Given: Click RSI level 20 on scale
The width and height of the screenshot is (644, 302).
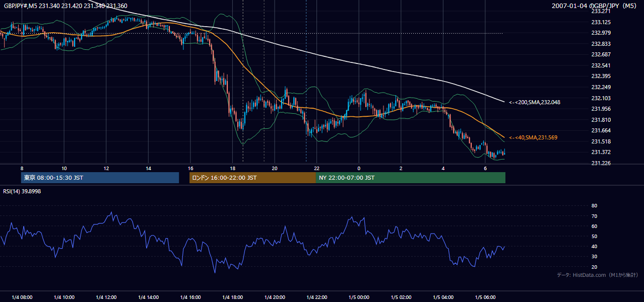Looking at the screenshot, I should pos(594,267).
